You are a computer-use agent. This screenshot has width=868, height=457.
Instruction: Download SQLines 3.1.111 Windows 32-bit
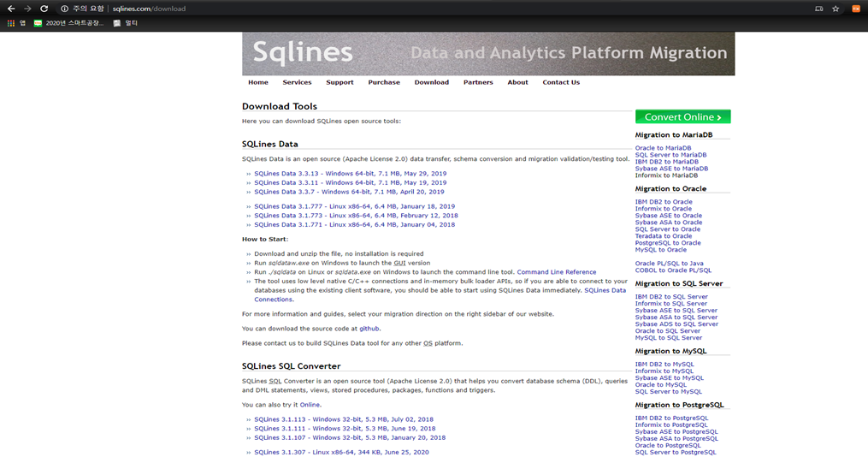click(x=345, y=429)
